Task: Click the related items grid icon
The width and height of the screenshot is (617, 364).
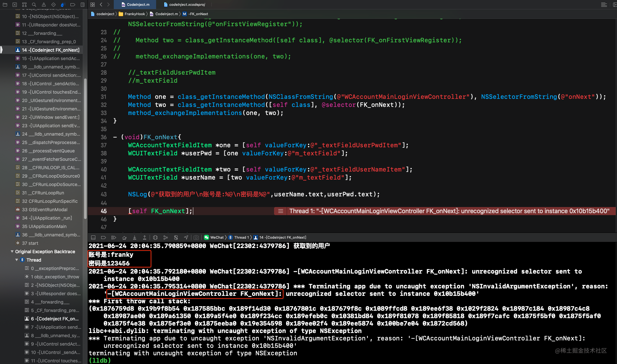Action: coord(93,5)
